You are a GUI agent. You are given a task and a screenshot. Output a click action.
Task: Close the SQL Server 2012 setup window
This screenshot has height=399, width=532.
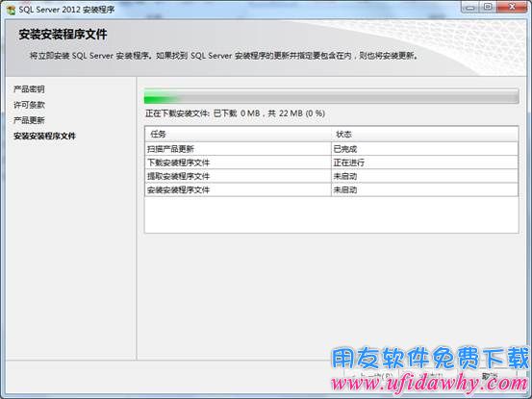512,7
